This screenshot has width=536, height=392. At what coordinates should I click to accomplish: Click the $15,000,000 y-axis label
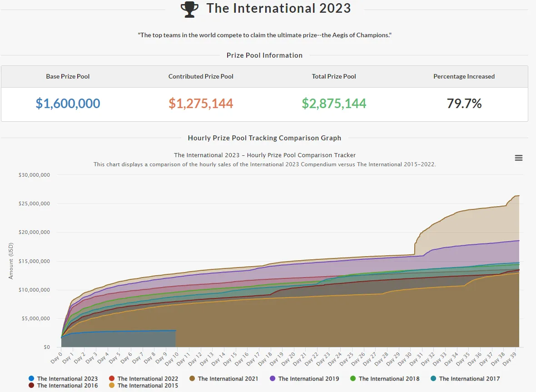[x=34, y=262]
